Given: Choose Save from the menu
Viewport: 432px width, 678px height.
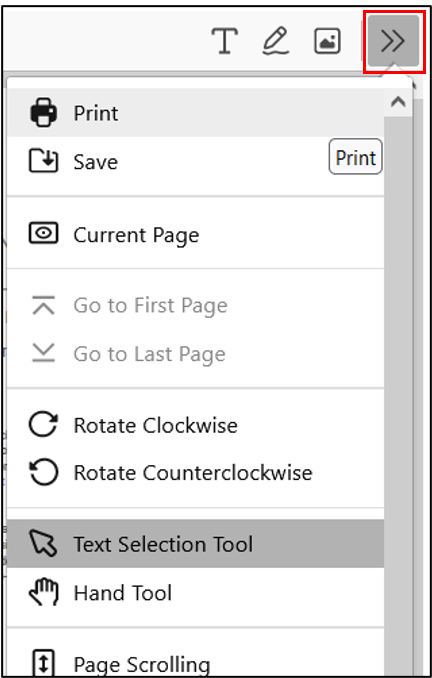Looking at the screenshot, I should pos(195,161).
